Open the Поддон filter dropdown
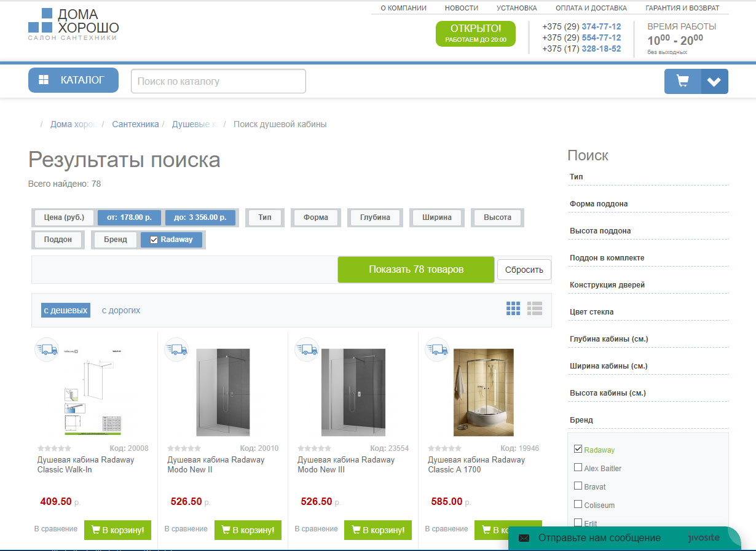Screen dimensions: 756x551 [58, 240]
